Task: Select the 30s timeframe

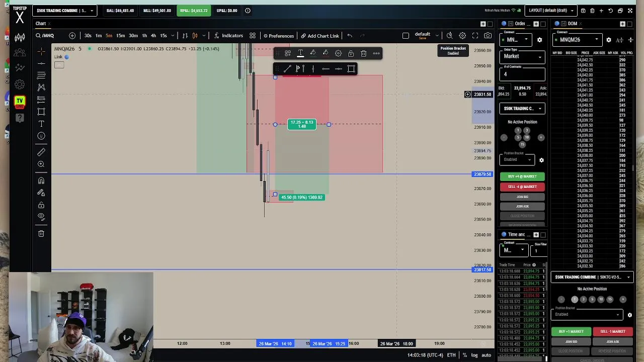Action: click(88, 36)
